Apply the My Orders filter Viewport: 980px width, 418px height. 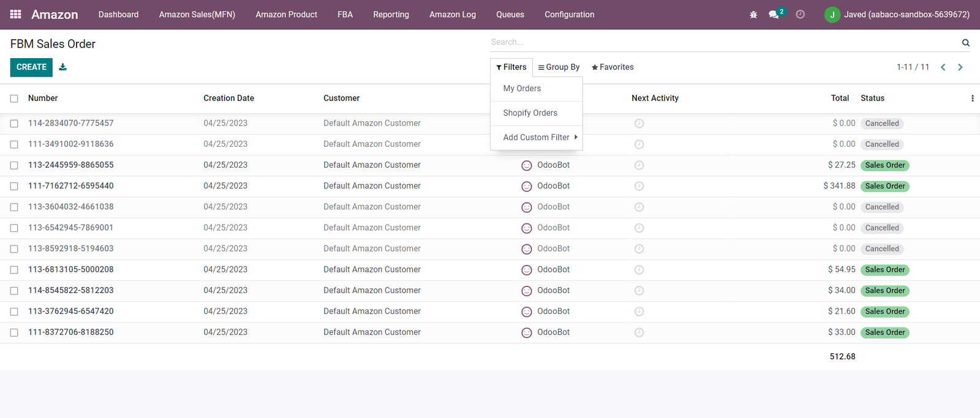point(537,89)
